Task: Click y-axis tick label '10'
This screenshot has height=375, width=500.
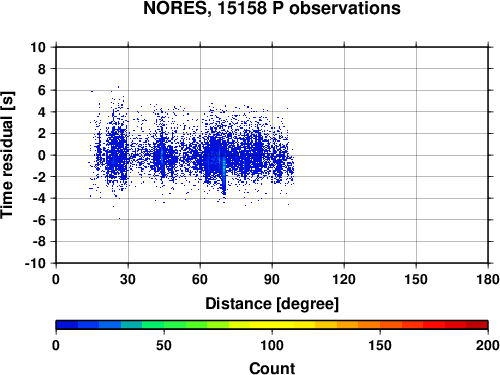Action: click(38, 47)
